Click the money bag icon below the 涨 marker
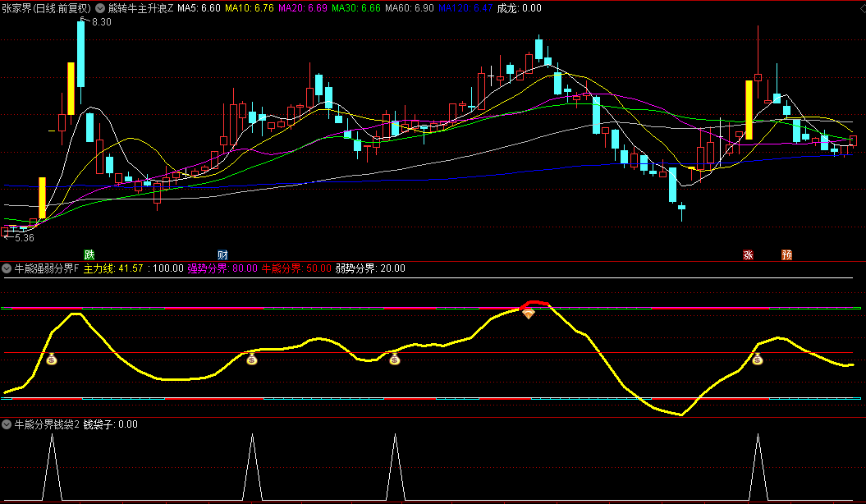This screenshot has width=866, height=504. click(x=757, y=359)
